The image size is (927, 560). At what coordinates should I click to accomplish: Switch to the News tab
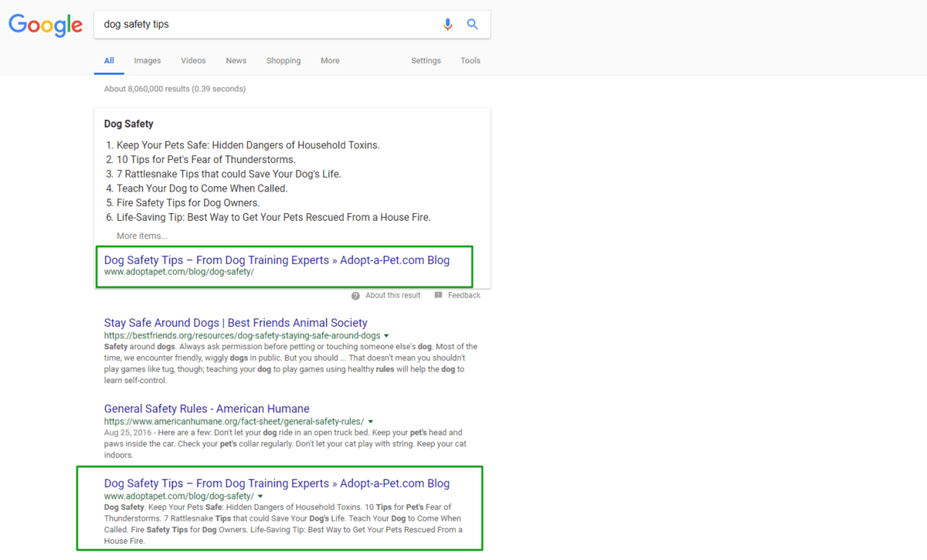tap(236, 61)
